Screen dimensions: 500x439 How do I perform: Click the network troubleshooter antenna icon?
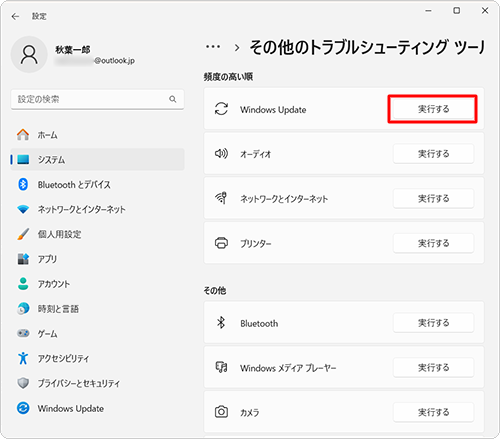[x=221, y=198]
